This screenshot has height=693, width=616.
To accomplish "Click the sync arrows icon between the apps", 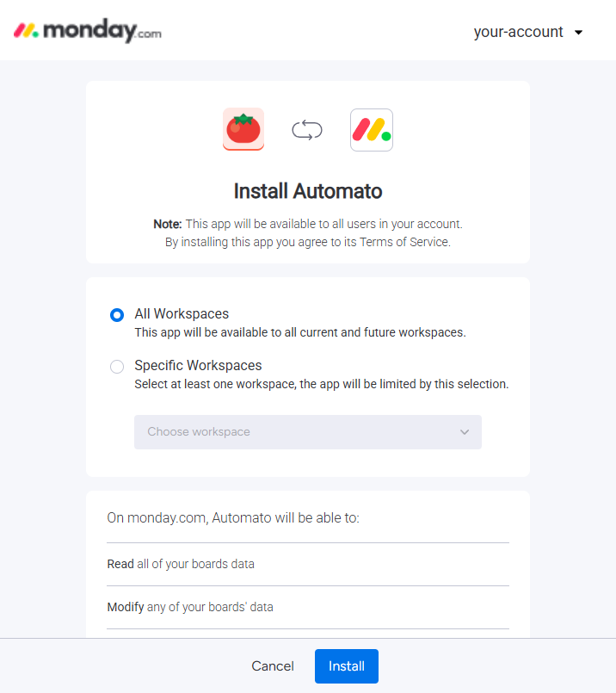I will [x=307, y=129].
